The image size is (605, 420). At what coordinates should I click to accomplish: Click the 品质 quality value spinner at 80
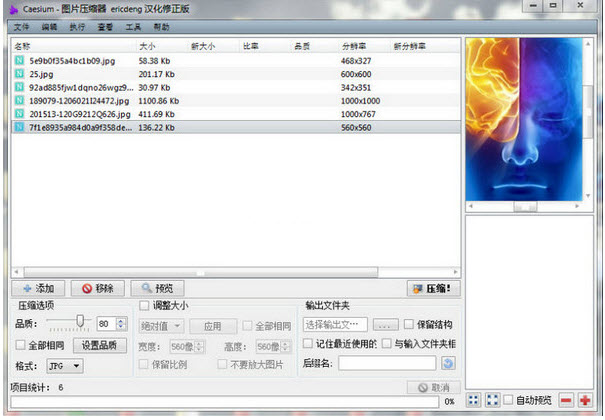point(108,325)
